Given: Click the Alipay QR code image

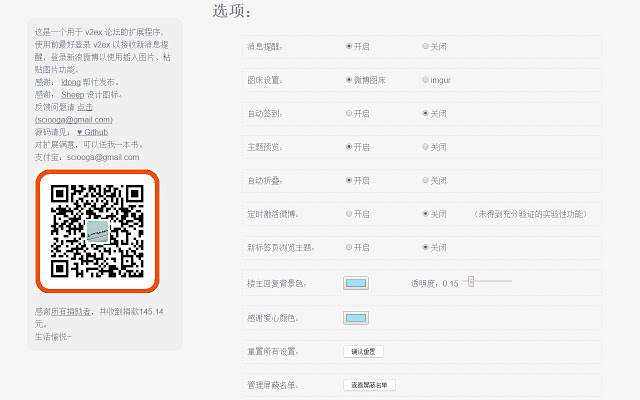Looking at the screenshot, I should [x=98, y=232].
